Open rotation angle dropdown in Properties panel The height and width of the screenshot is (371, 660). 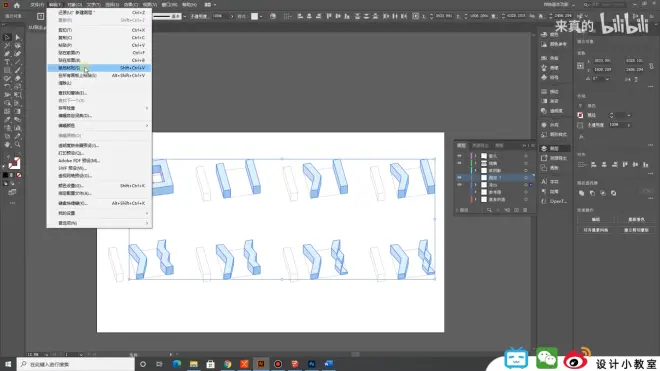click(607, 79)
